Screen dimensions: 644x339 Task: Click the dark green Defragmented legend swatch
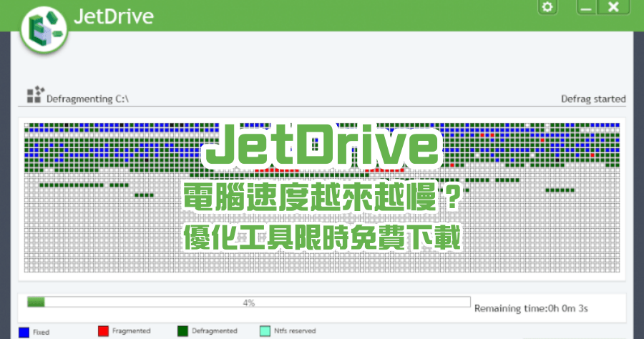tap(182, 331)
